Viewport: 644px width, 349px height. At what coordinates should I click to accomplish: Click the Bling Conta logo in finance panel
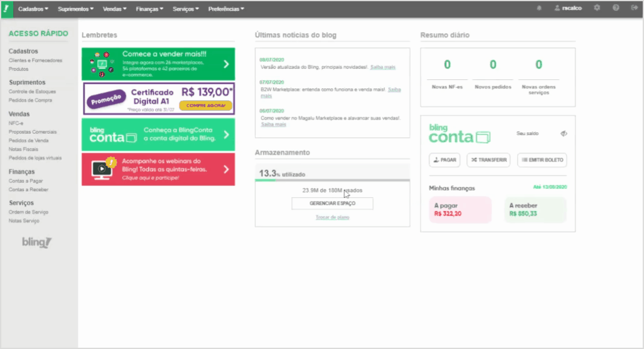(460, 134)
